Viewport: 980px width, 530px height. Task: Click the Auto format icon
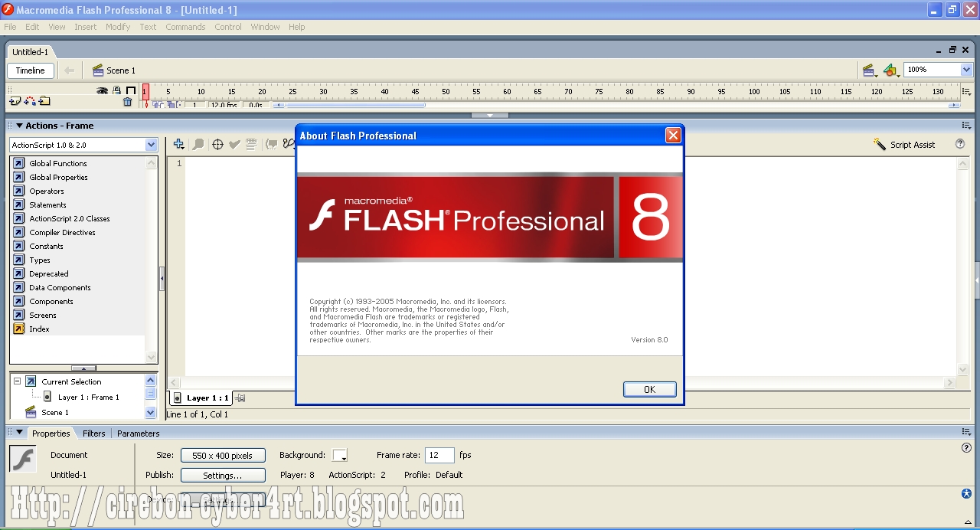click(x=251, y=144)
